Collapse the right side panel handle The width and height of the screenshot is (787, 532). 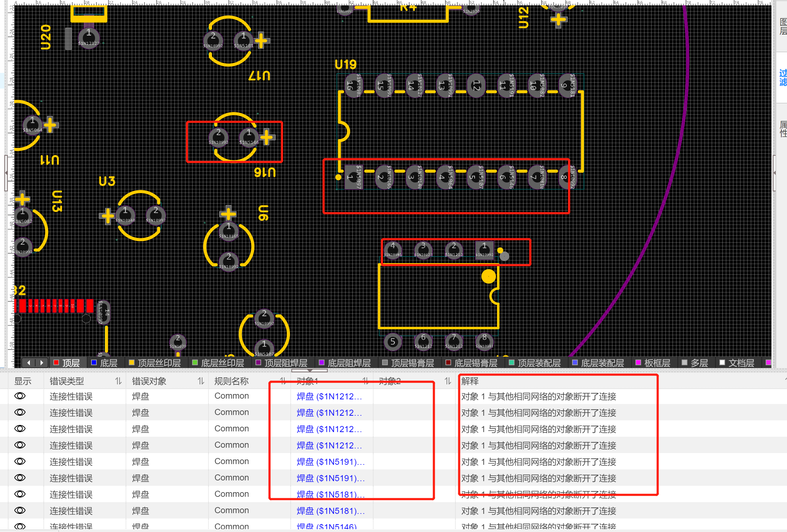tap(775, 173)
